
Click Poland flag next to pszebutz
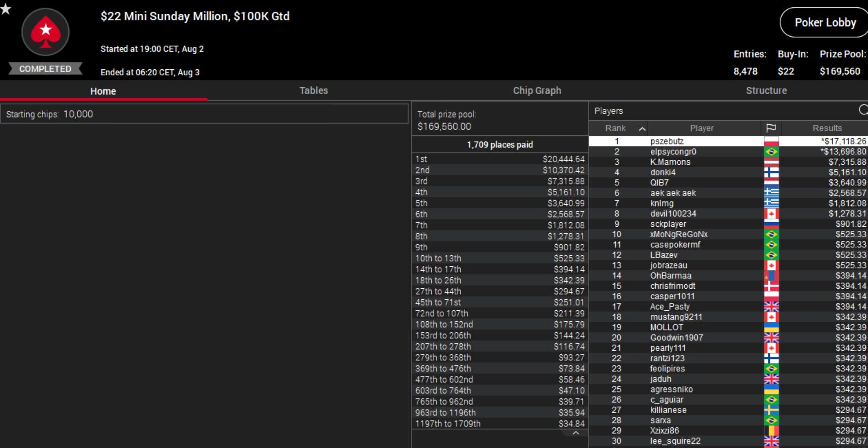point(771,141)
